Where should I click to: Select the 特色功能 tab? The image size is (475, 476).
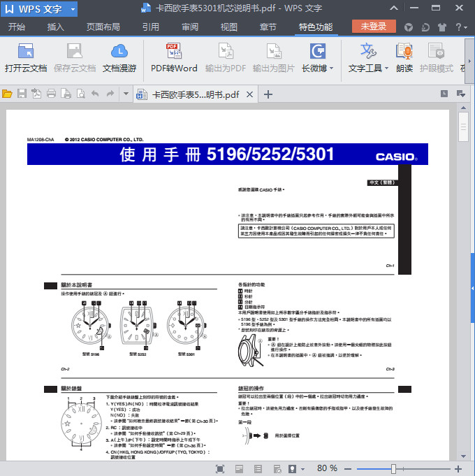click(x=316, y=27)
